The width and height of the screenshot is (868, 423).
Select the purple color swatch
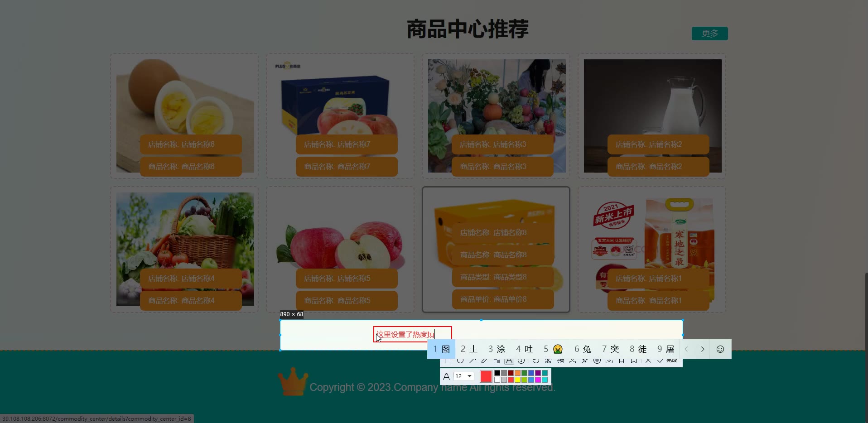[538, 373]
